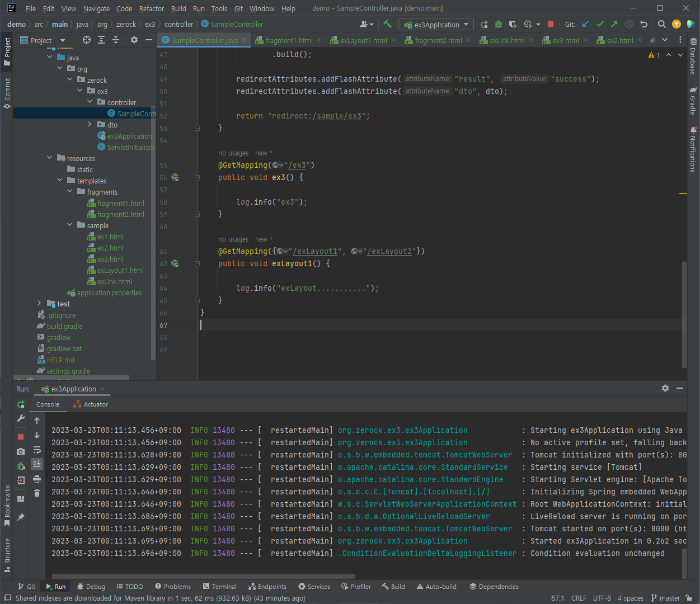
Task: Clear the console with trash icon
Action: 37,493
